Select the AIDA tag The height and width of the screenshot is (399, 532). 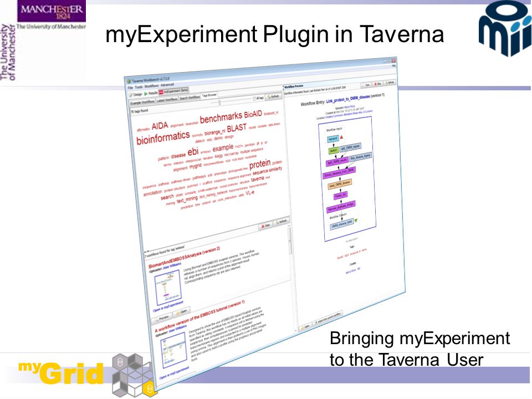pos(160,126)
